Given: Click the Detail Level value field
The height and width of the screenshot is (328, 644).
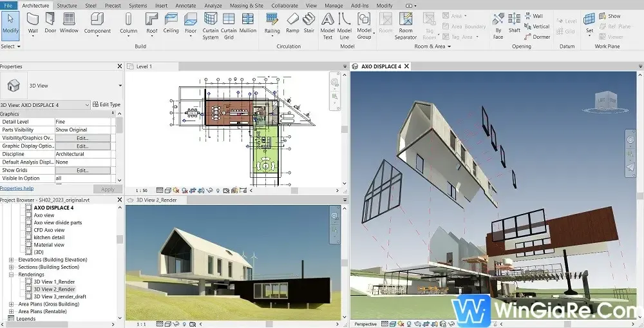Looking at the screenshot, I should pos(83,122).
